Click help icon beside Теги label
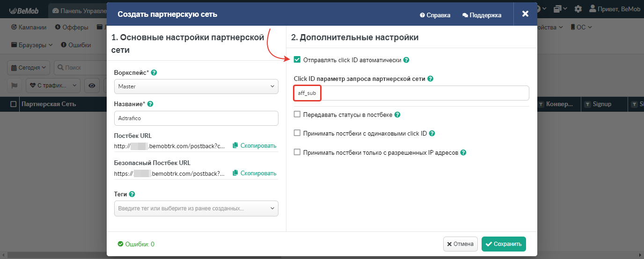Viewport: 644px width, 259px height. point(132,194)
